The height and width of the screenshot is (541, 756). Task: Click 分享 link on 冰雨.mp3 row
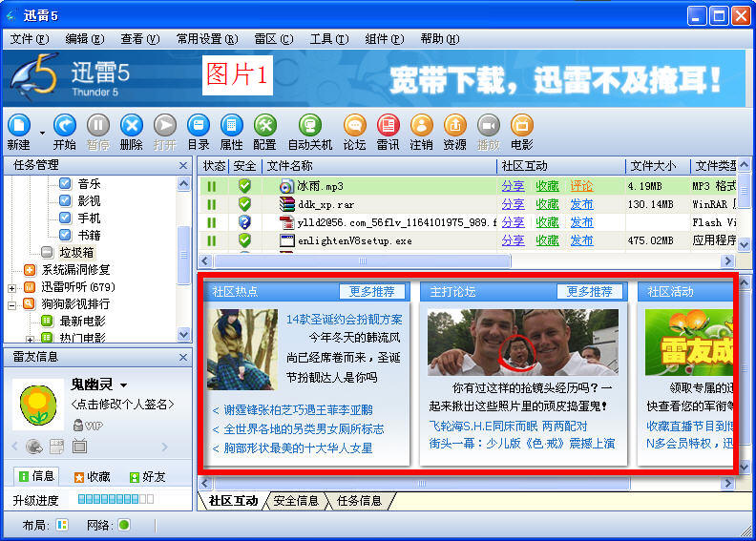[513, 186]
